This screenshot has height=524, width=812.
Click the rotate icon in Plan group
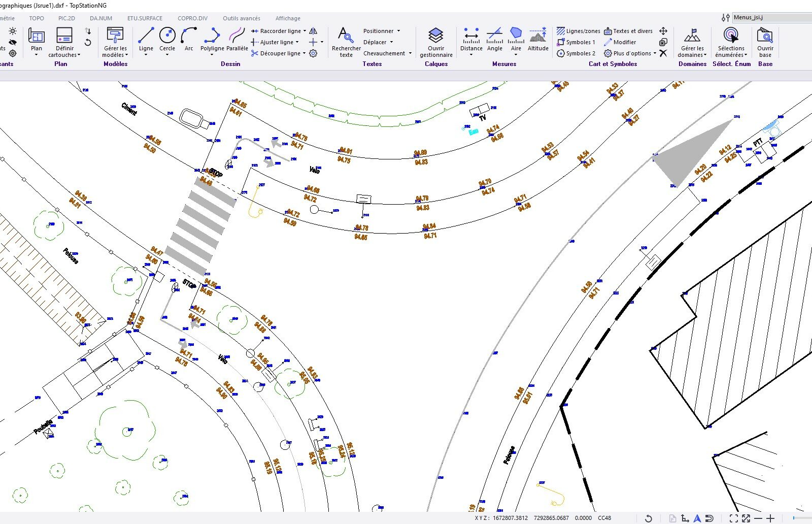point(88,42)
